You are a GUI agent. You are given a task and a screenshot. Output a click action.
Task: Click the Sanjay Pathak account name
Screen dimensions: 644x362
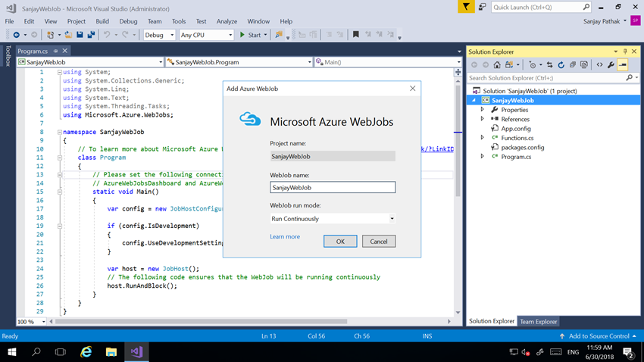[x=602, y=21]
